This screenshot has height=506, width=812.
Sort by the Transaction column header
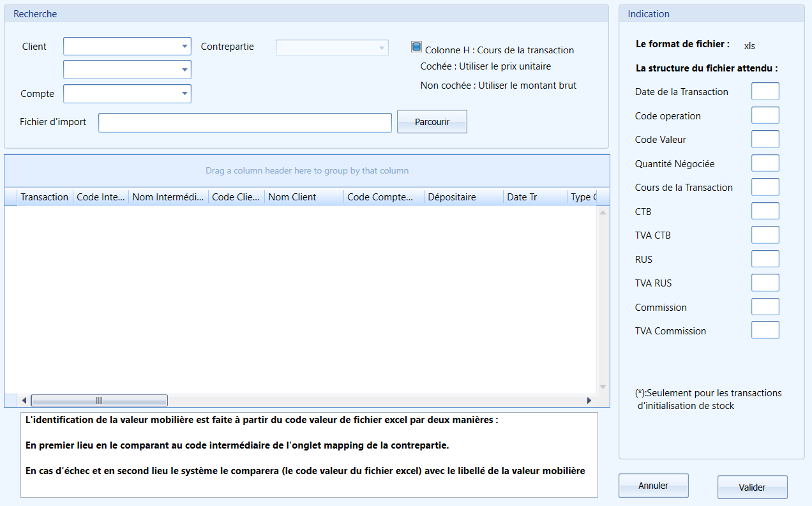tap(45, 197)
